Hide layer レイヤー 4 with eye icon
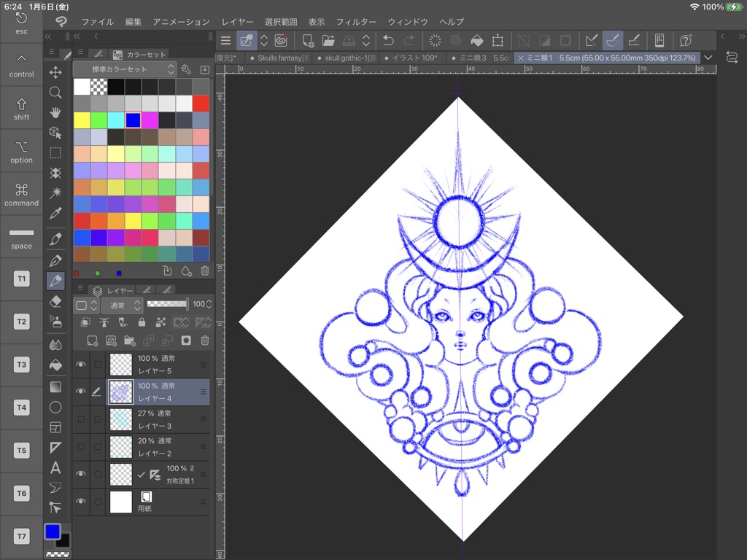 coord(81,392)
